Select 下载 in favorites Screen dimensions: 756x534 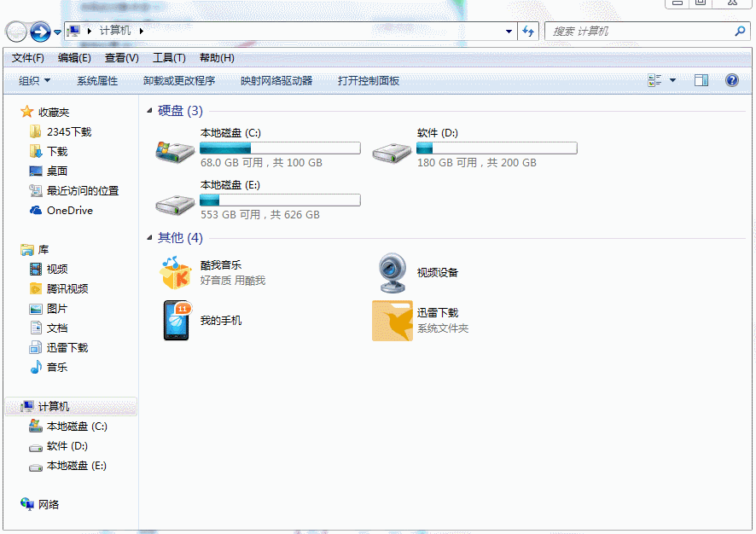coord(57,151)
